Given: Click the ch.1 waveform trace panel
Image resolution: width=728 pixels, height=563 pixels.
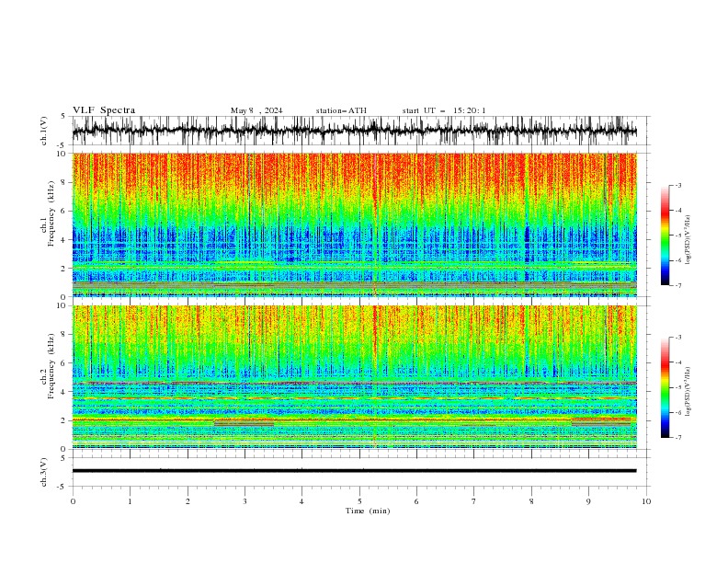Looking at the screenshot, I should [360, 131].
